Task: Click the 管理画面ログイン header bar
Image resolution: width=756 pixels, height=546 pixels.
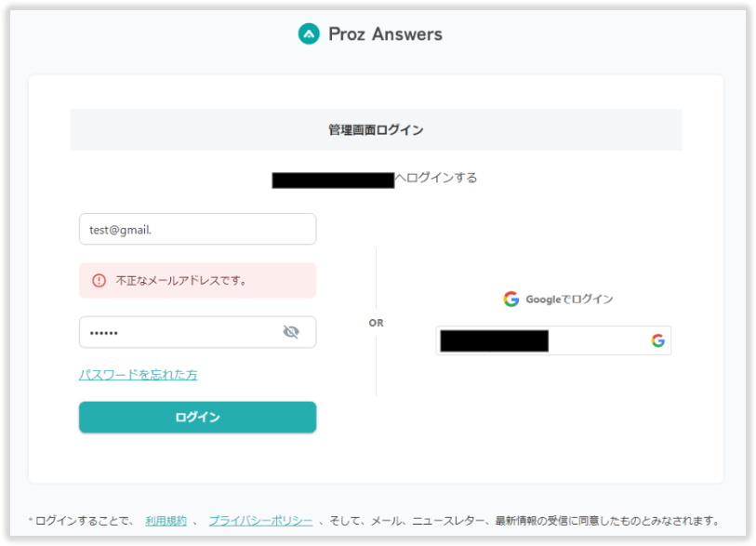Action: [376, 130]
